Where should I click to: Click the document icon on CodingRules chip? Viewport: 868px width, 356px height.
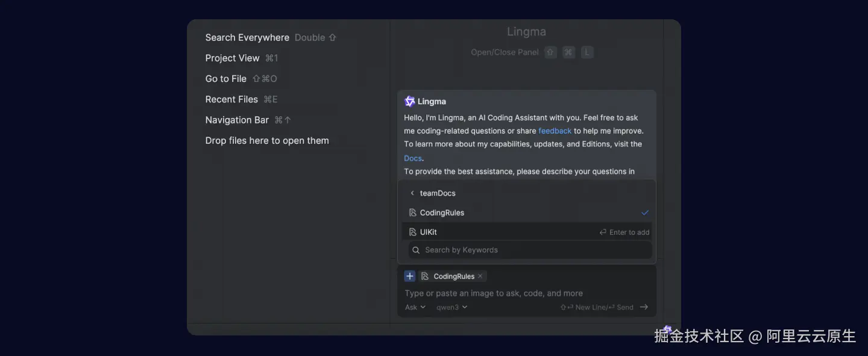click(x=425, y=276)
